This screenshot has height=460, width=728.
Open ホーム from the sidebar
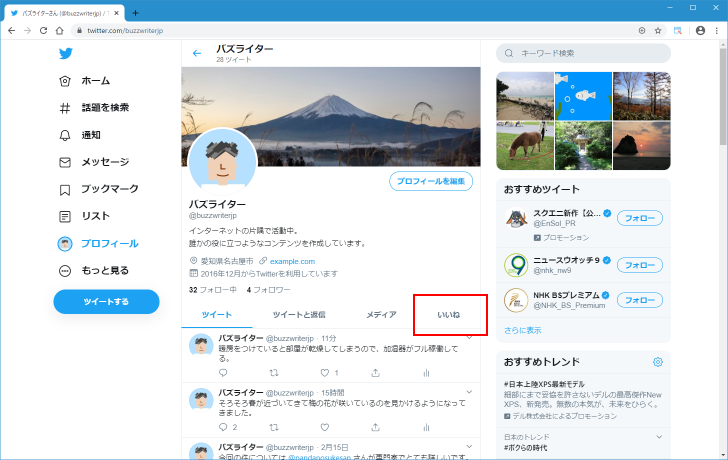84,81
